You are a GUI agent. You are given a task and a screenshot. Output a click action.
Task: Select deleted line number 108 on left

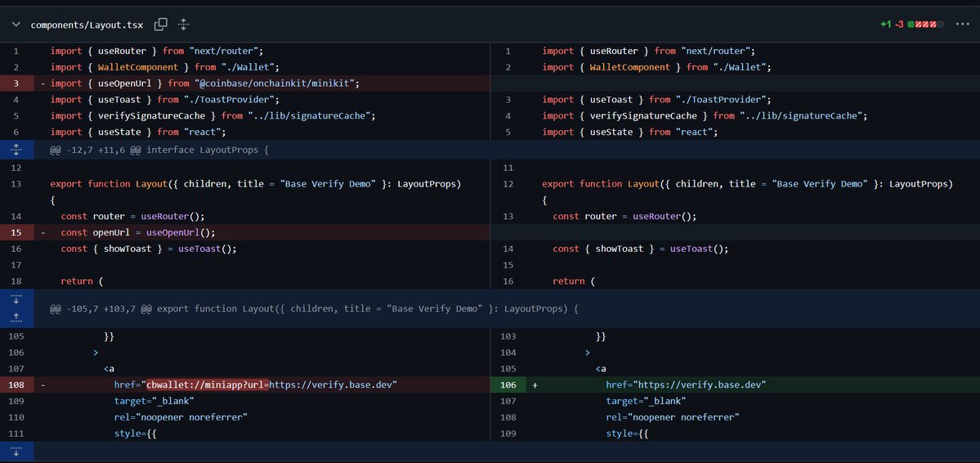click(16, 384)
